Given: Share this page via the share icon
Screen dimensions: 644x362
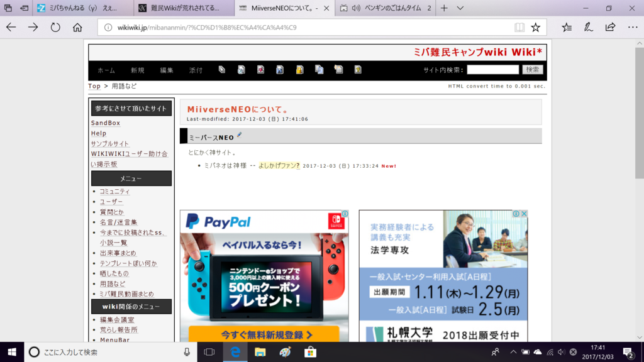Looking at the screenshot, I should [610, 28].
